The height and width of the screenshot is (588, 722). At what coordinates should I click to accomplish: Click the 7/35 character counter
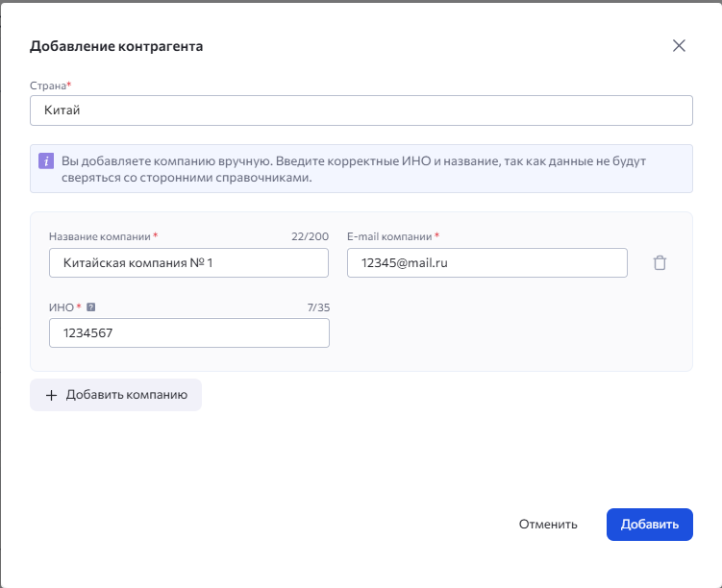pyautogui.click(x=317, y=307)
